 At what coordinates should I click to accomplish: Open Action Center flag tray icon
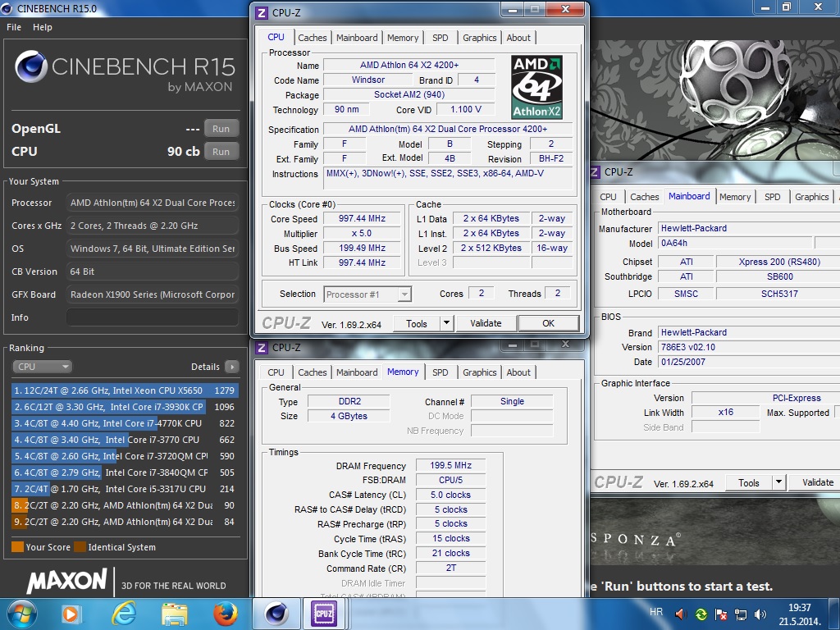(721, 614)
